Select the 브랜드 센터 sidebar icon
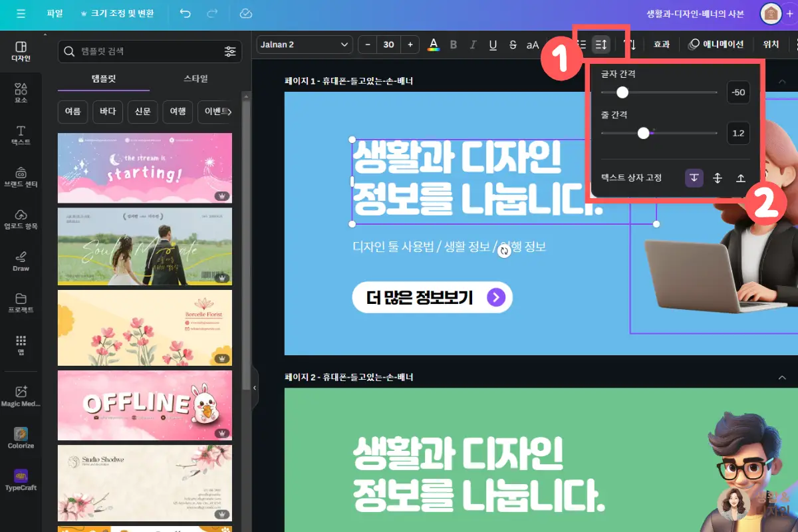The width and height of the screenshot is (798, 532). tap(21, 176)
